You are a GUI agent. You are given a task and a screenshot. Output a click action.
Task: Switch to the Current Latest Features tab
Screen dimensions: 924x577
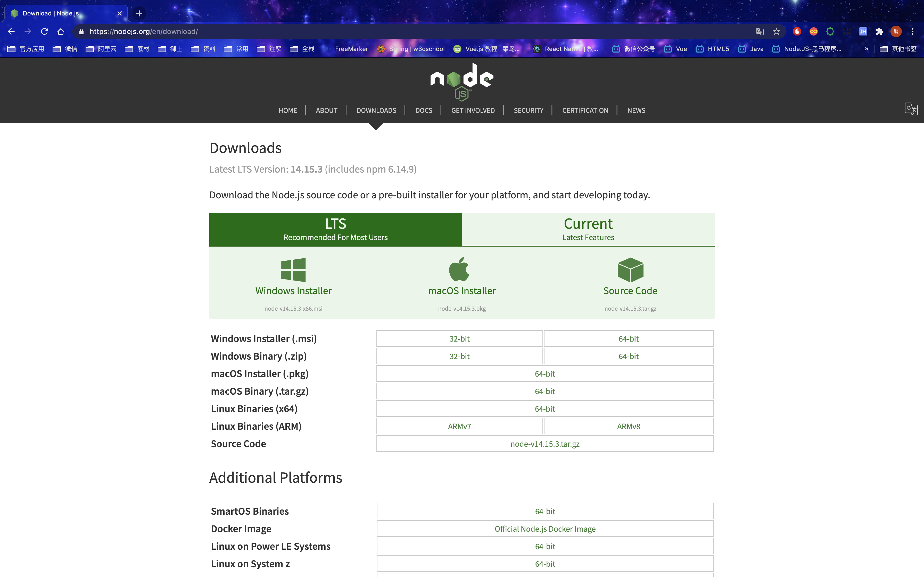click(x=588, y=229)
